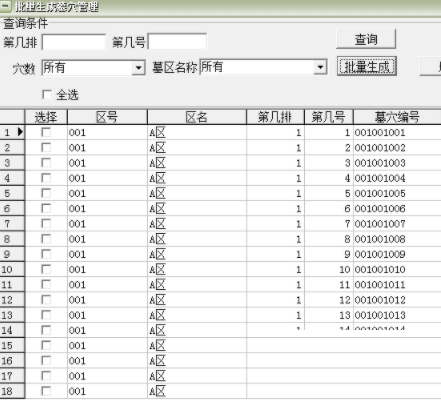Check the select box in row 12

point(46,300)
